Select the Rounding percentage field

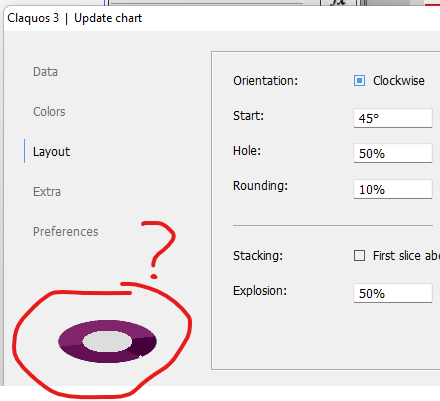pyautogui.click(x=393, y=189)
